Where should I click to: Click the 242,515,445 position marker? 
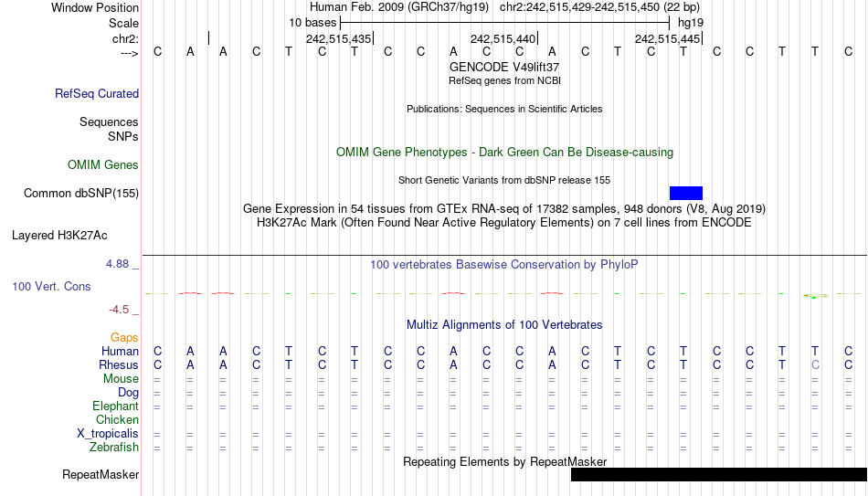point(667,38)
